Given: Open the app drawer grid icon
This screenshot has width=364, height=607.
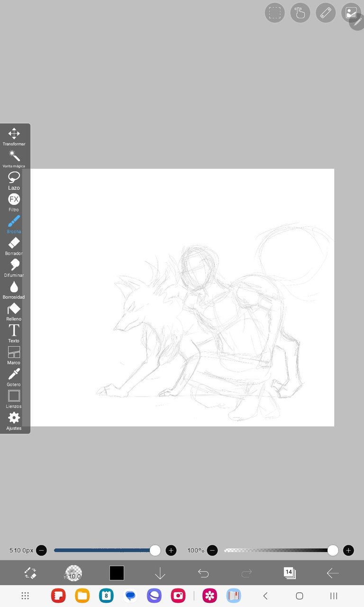Looking at the screenshot, I should (x=26, y=596).
